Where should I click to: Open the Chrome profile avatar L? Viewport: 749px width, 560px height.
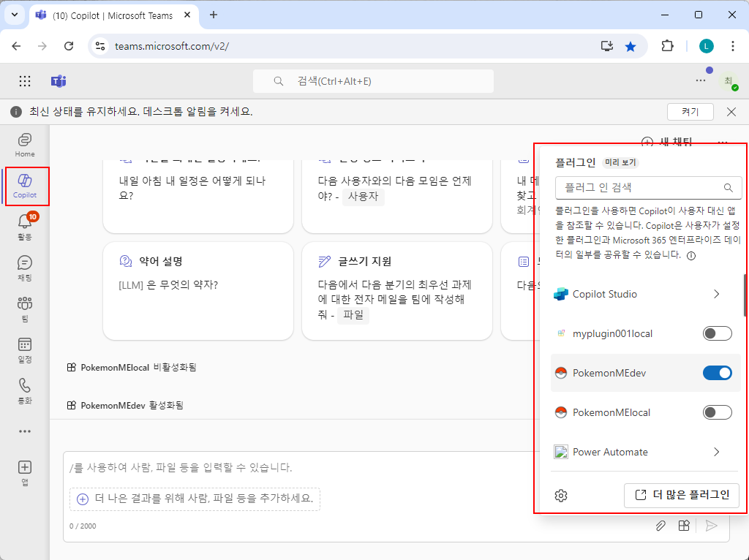point(707,46)
